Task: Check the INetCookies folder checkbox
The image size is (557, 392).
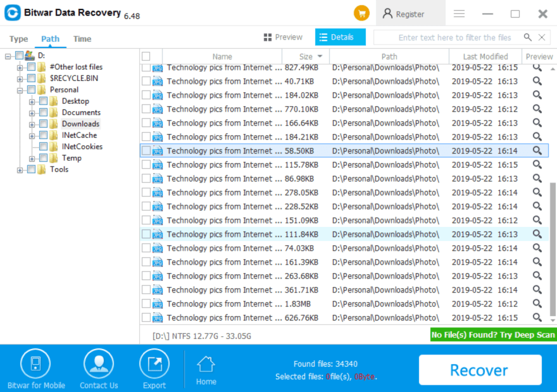Action: (43, 146)
